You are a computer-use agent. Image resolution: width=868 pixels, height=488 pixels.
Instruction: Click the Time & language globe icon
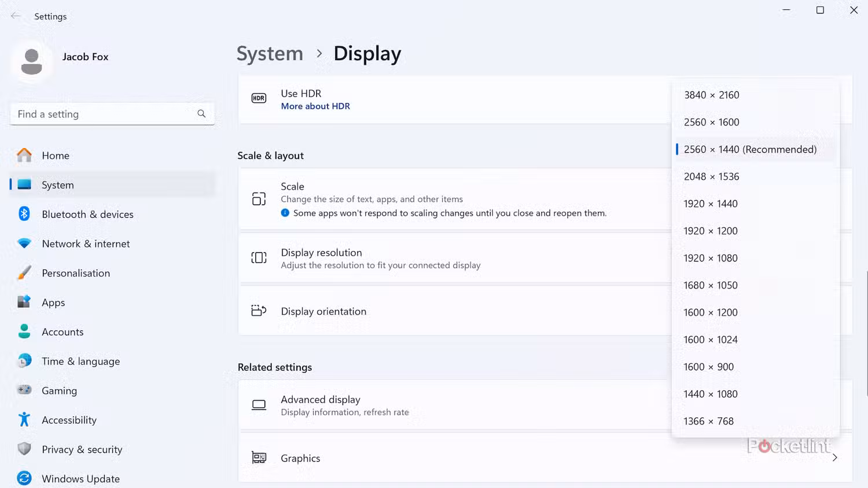coord(24,361)
